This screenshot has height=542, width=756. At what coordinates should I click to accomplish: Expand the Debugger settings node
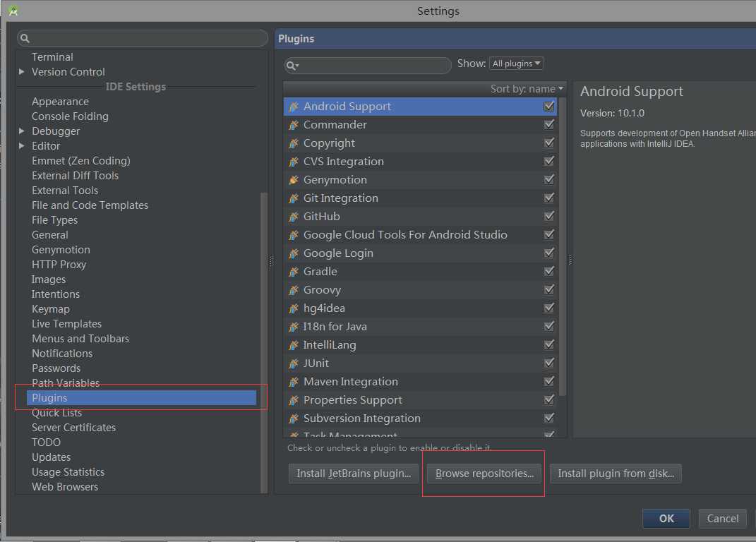pos(22,131)
